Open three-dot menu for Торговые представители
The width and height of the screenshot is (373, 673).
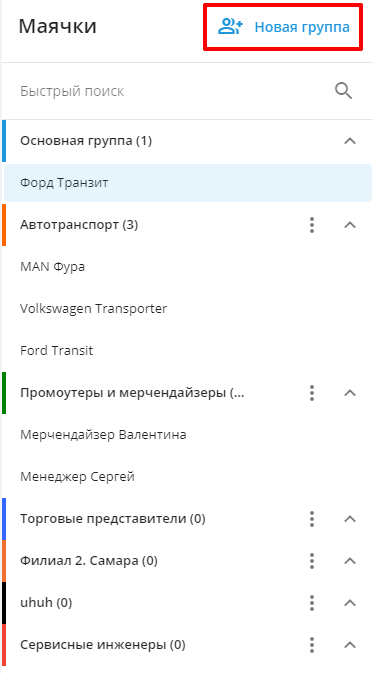[x=312, y=519]
